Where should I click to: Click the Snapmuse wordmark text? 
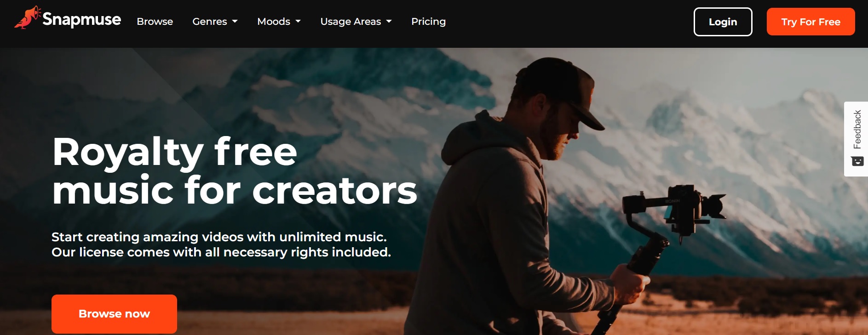pos(81,20)
